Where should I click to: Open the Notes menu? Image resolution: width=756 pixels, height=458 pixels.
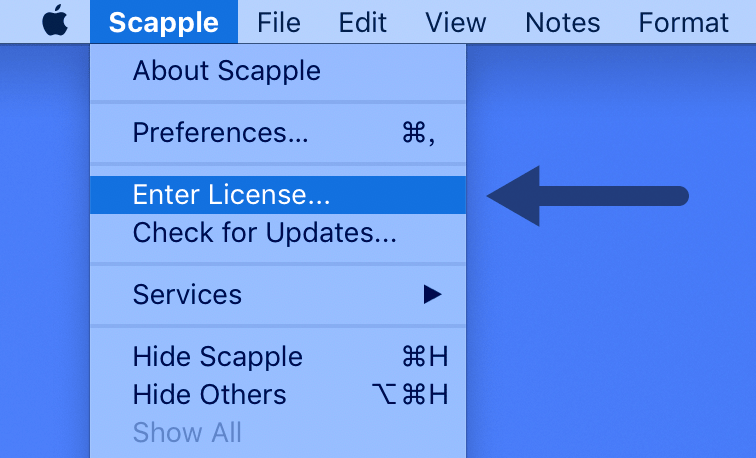[x=563, y=22]
